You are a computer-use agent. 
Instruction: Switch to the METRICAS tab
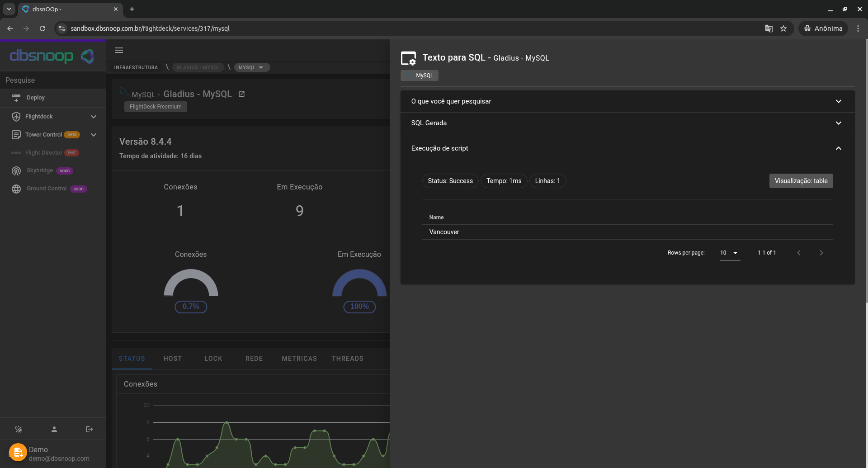[x=299, y=359]
